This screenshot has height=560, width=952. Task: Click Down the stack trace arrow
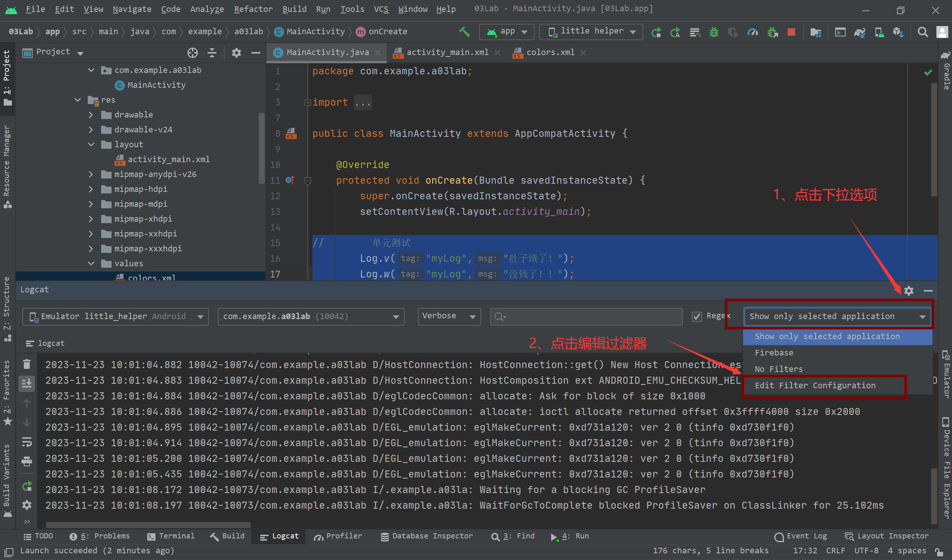[x=26, y=422]
